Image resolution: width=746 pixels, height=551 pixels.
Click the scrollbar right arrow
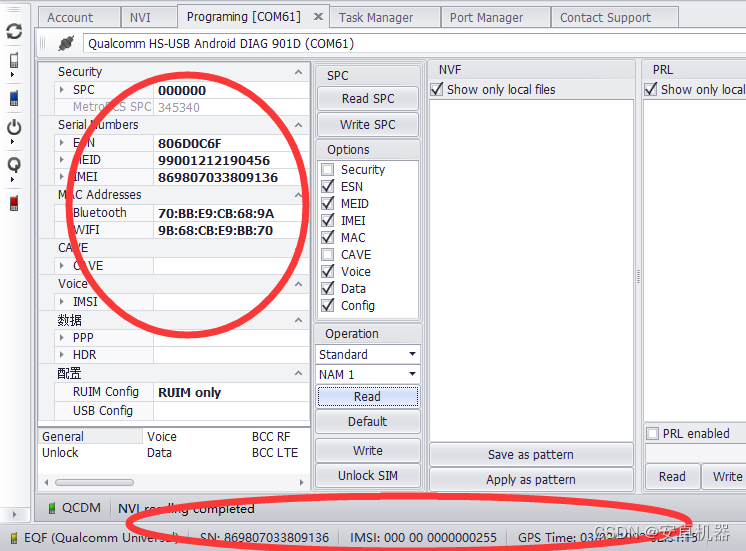coord(302,482)
